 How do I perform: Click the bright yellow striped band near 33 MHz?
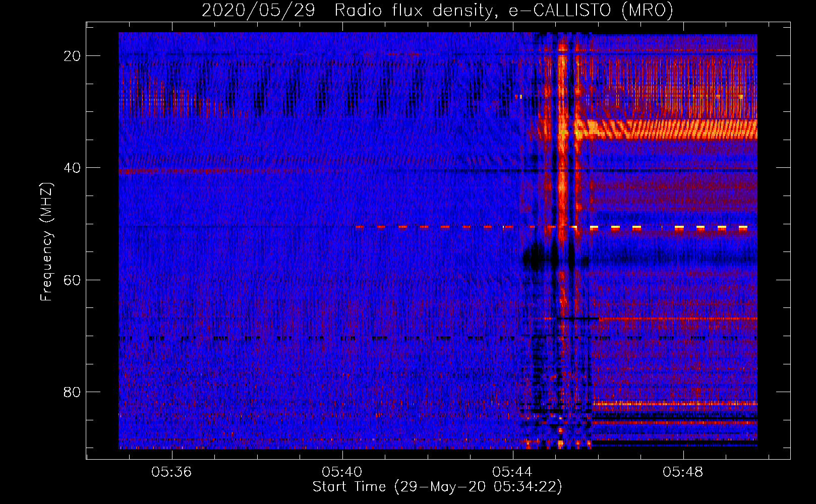point(666,130)
